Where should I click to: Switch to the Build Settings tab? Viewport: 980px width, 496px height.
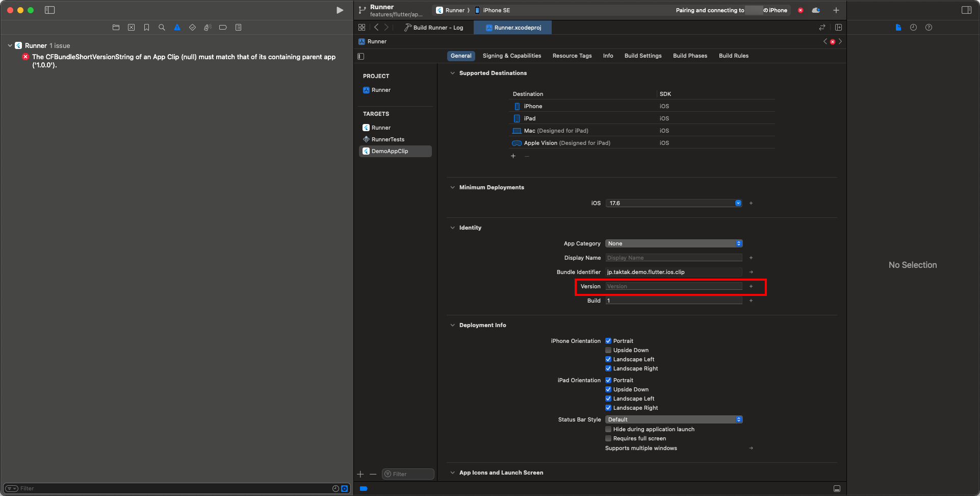(x=643, y=56)
